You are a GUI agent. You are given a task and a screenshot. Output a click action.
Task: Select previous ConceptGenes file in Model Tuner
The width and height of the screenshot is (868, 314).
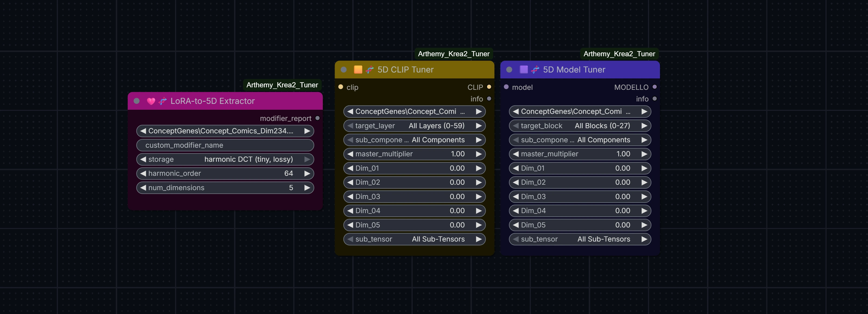[515, 111]
